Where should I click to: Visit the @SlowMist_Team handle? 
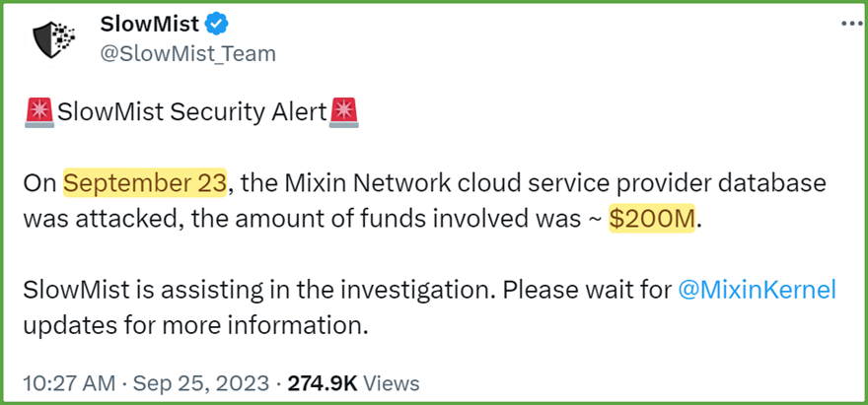(x=187, y=53)
